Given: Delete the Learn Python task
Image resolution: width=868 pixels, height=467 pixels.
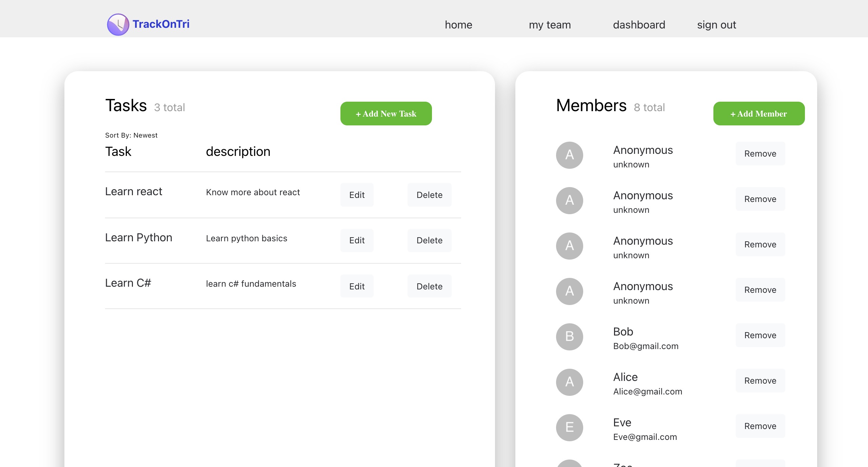Looking at the screenshot, I should 429,240.
